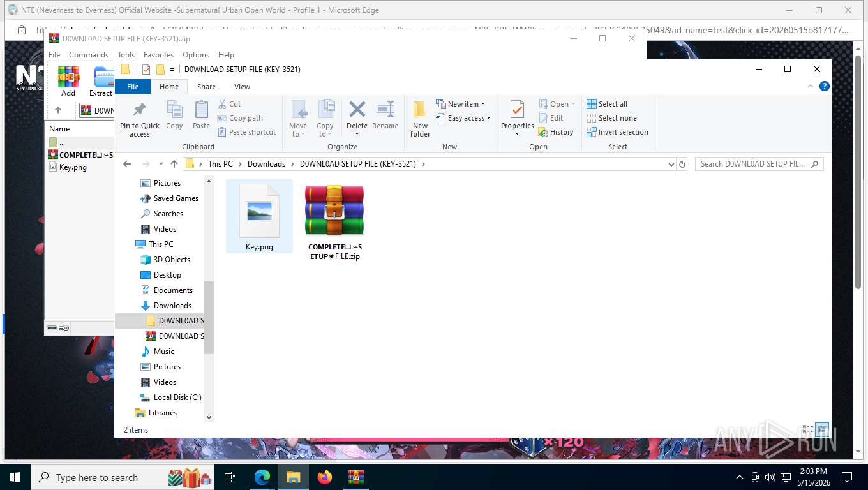868x490 pixels.
Task: Click Edit in the Open group
Action: 551,118
